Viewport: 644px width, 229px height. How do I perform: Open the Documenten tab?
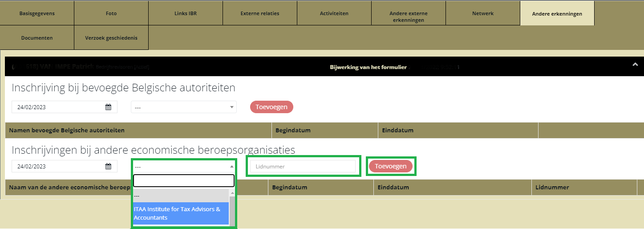coord(37,38)
